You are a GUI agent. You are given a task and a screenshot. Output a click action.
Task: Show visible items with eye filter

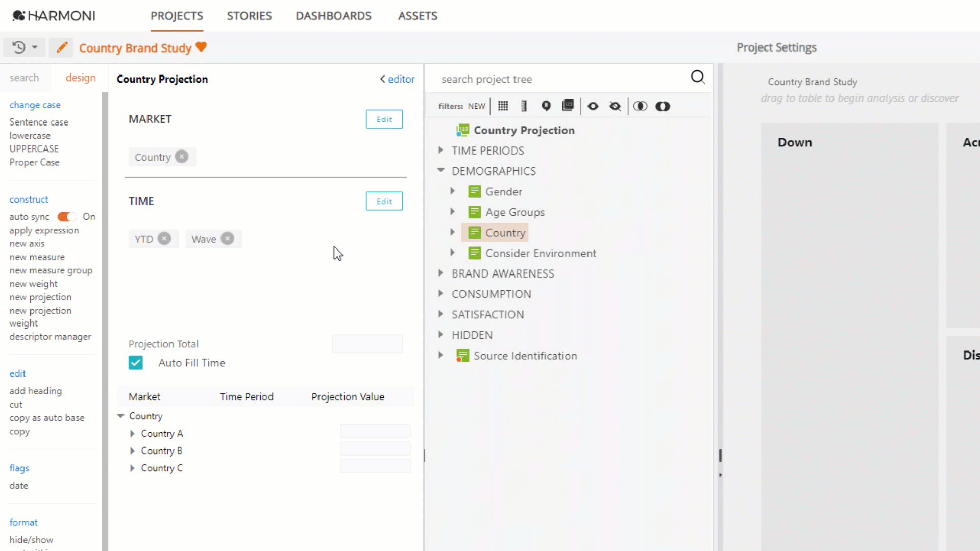click(593, 106)
